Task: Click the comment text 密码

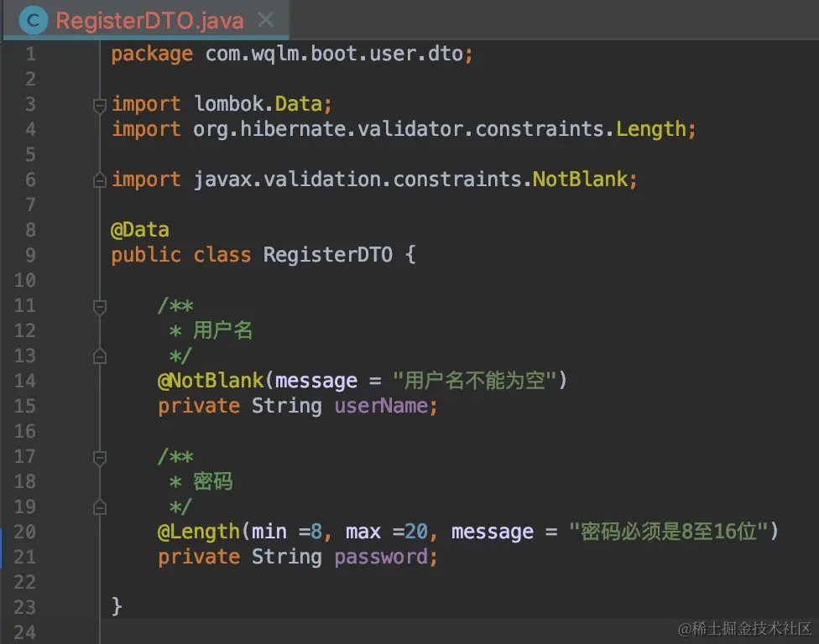Action: 212,481
